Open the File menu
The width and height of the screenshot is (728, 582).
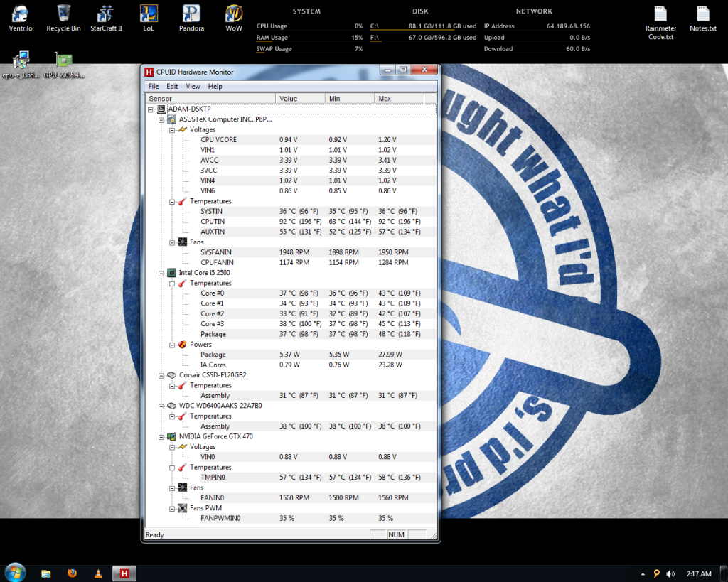tap(154, 86)
